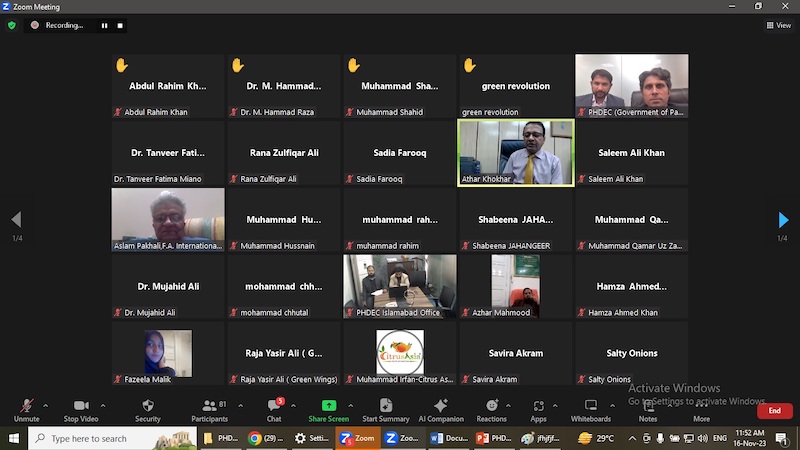
Task: Unmute the microphone
Action: 26,406
